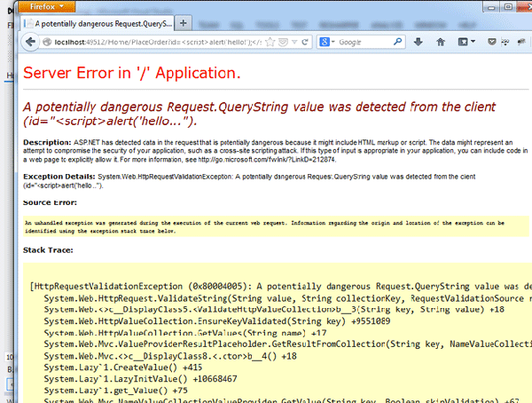Open the orange Firefox menu button

[x=47, y=6]
